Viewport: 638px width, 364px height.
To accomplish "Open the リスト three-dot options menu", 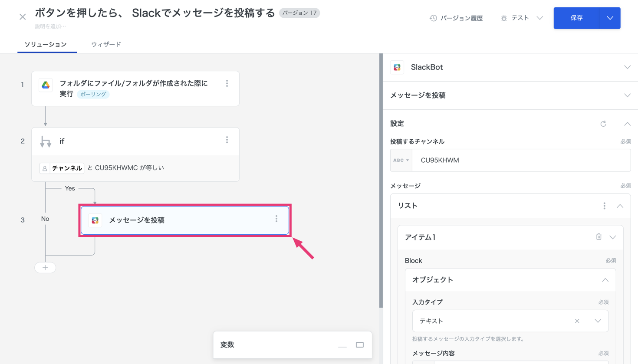I will tap(604, 206).
